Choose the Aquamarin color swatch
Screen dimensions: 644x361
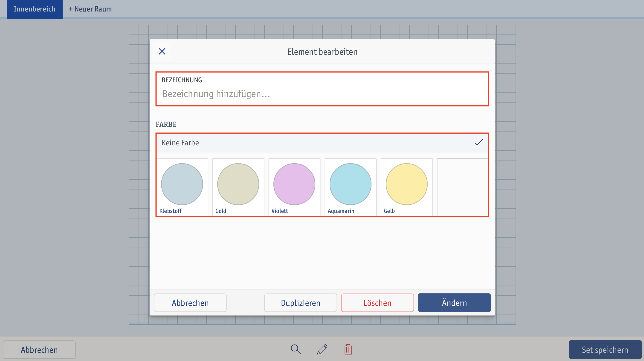pos(351,187)
